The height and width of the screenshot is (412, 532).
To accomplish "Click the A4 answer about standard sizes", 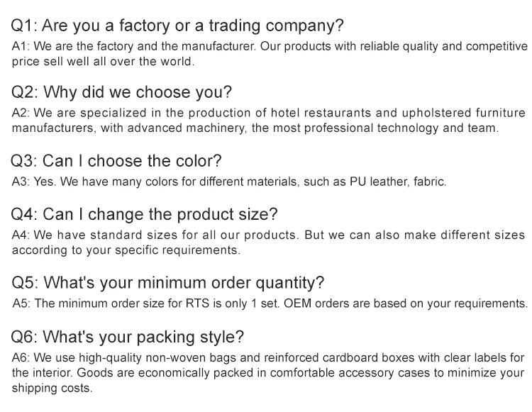I will [x=270, y=242].
